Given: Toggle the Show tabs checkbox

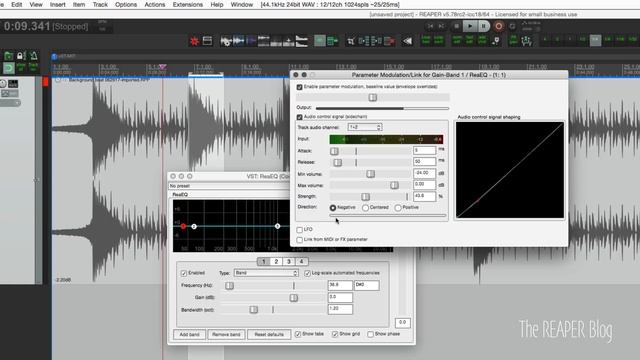Looking at the screenshot, I should pyautogui.click(x=298, y=334).
